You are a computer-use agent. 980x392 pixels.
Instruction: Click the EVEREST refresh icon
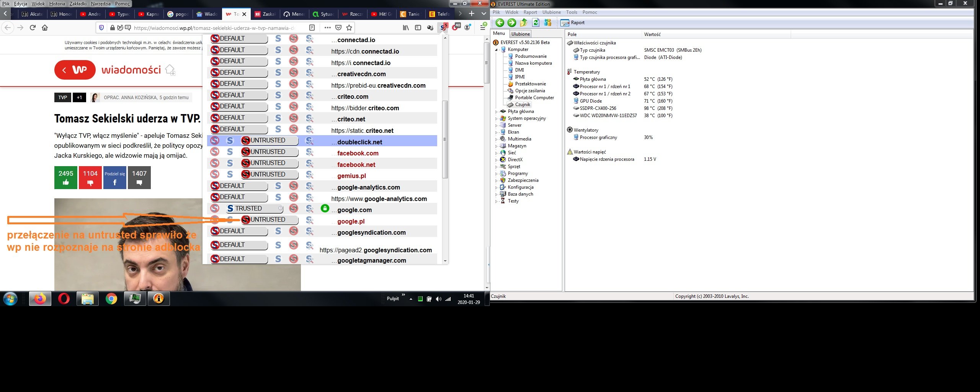click(536, 23)
